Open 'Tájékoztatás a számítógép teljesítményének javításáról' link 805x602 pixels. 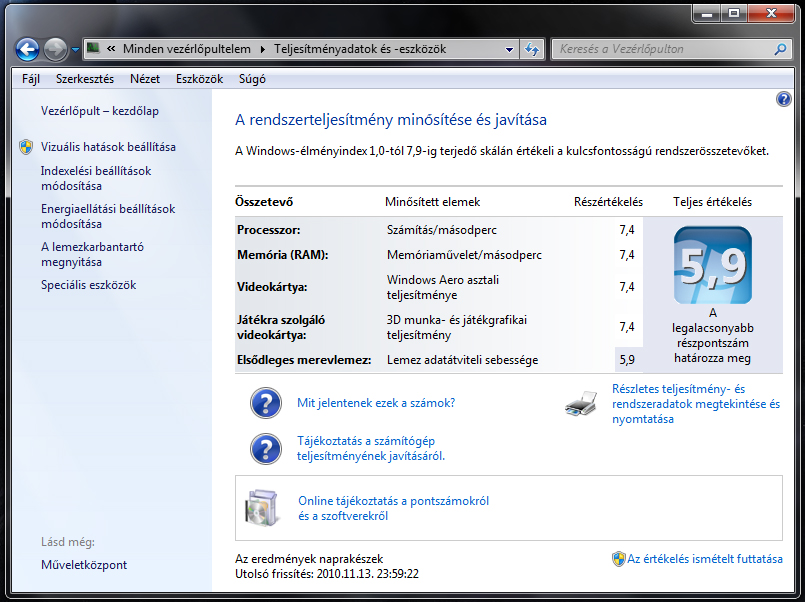point(371,449)
